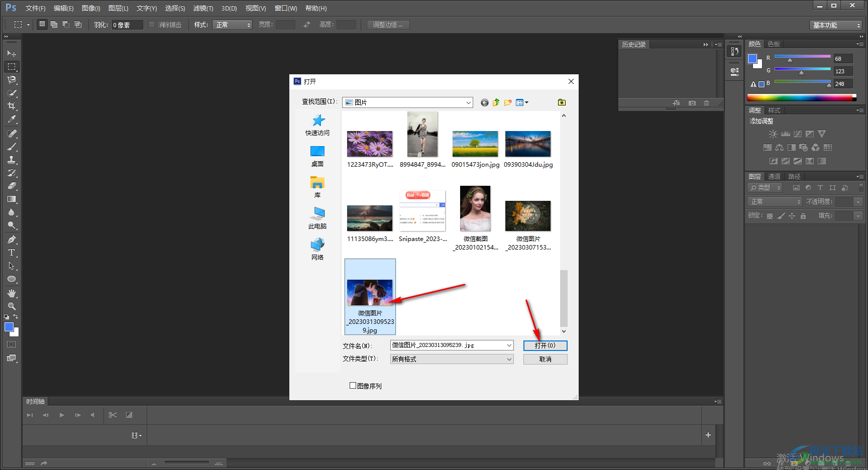The height and width of the screenshot is (470, 868).
Task: Select the Eraser tool
Action: tap(12, 186)
